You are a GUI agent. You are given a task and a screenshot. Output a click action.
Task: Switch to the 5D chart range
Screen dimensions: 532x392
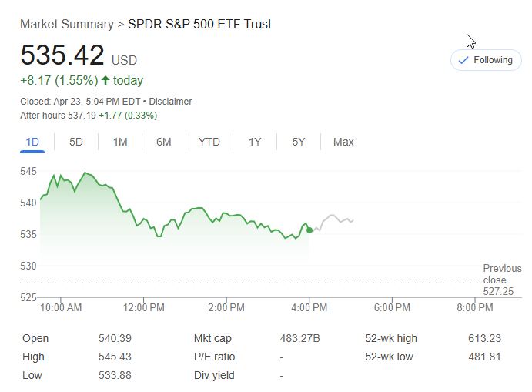(76, 142)
